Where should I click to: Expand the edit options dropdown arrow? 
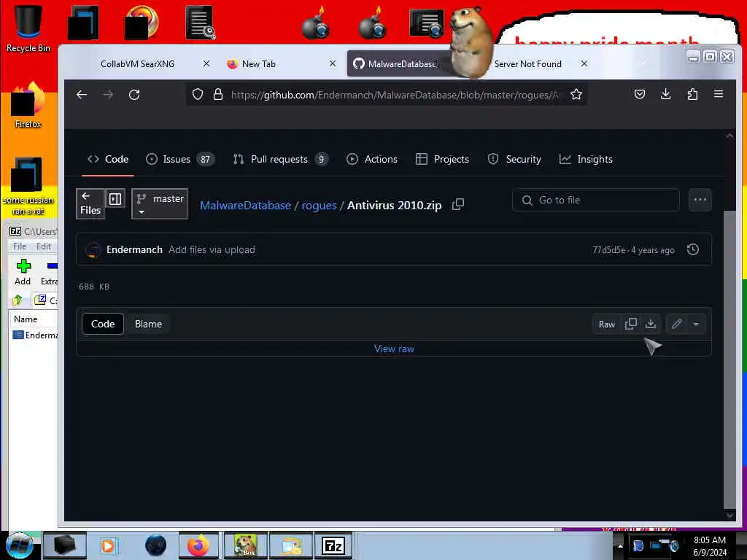point(696,324)
